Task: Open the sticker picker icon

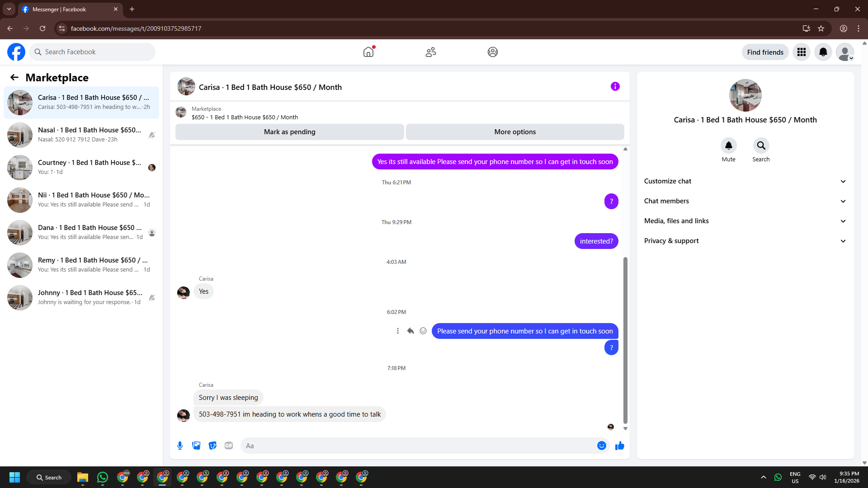Action: pos(212,446)
